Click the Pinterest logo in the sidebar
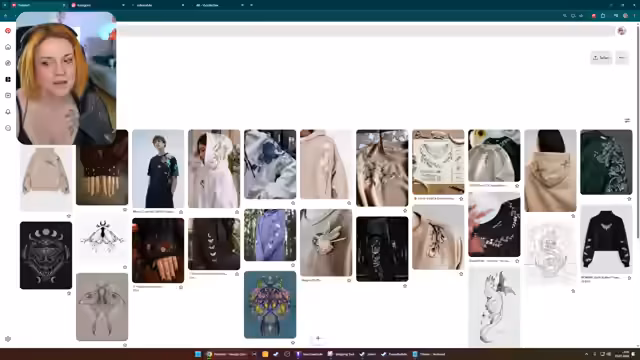 pyautogui.click(x=8, y=31)
